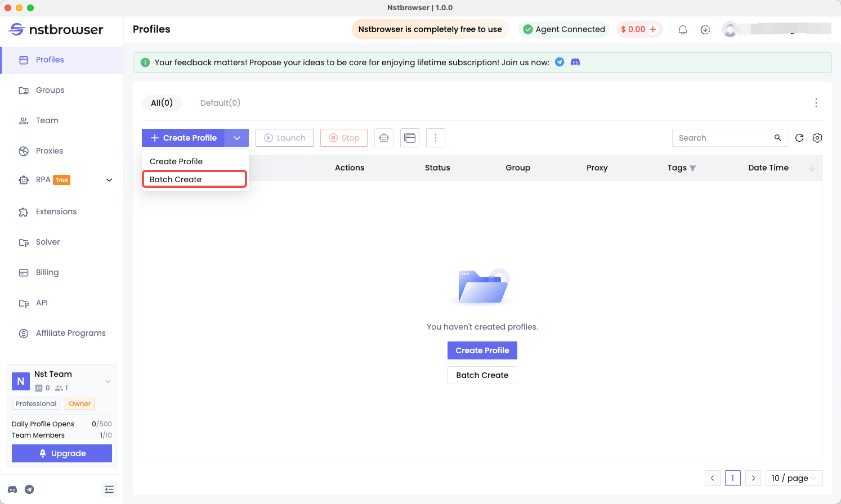The image size is (841, 504).
Task: Click the search magnifier icon
Action: point(778,138)
